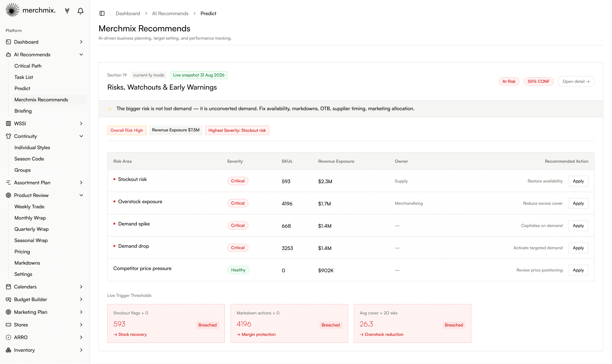The height and width of the screenshot is (364, 612).
Task: Open notifications bell icon
Action: click(81, 11)
